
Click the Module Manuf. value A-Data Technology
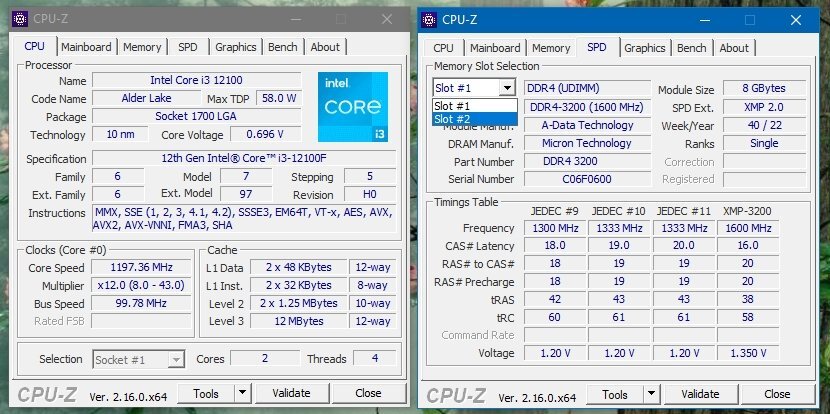pos(587,125)
